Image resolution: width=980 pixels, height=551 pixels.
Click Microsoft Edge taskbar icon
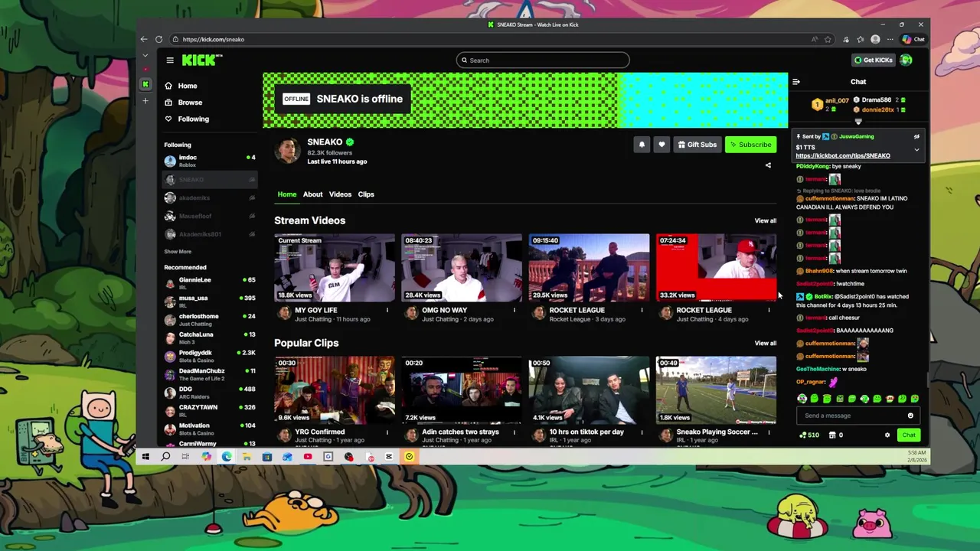[227, 457]
